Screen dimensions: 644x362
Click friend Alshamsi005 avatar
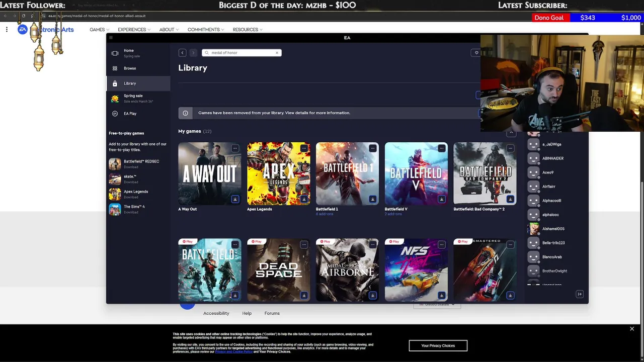[533, 229]
